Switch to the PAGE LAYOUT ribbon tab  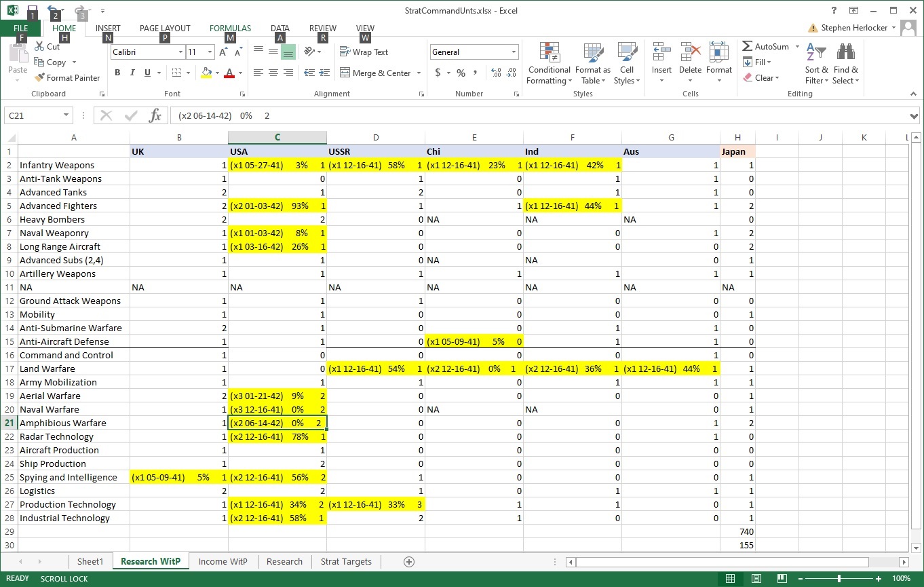point(165,29)
